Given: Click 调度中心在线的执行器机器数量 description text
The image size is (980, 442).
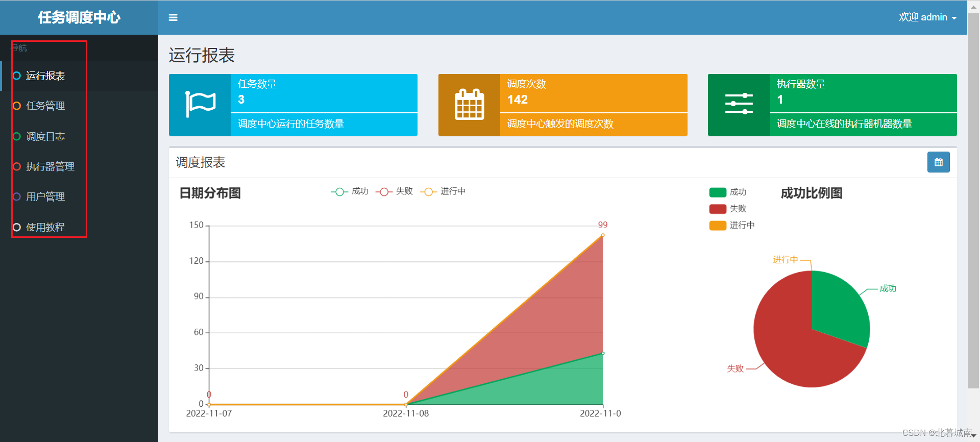Looking at the screenshot, I should coord(844,124).
